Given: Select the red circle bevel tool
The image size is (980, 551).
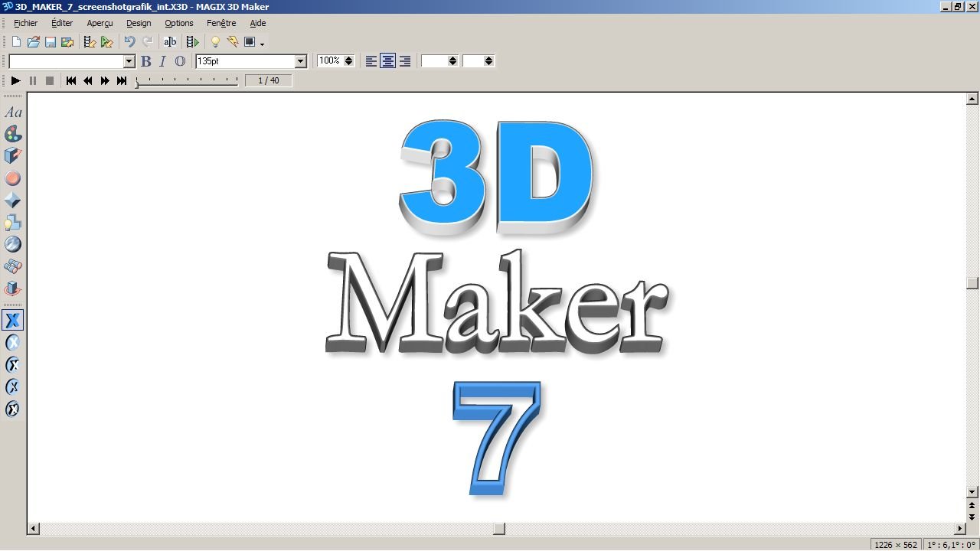Looking at the screenshot, I should (x=13, y=178).
